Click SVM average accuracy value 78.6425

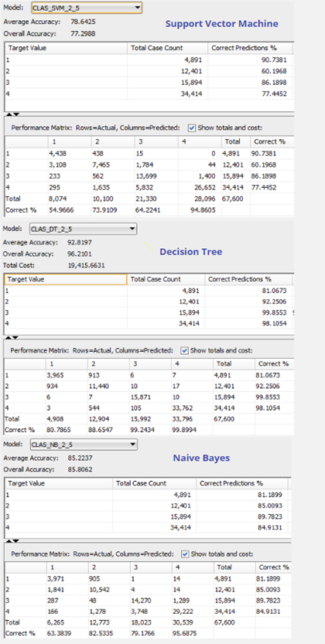pyautogui.click(x=83, y=22)
